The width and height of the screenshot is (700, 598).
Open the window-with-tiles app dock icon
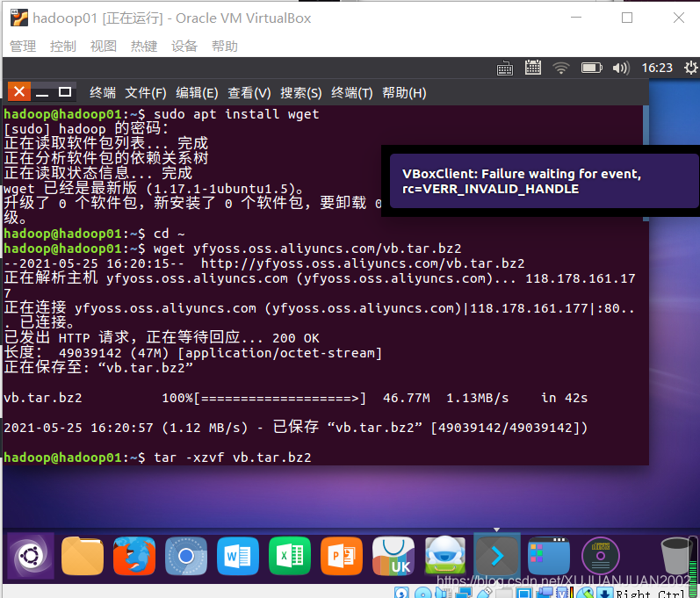tap(549, 556)
